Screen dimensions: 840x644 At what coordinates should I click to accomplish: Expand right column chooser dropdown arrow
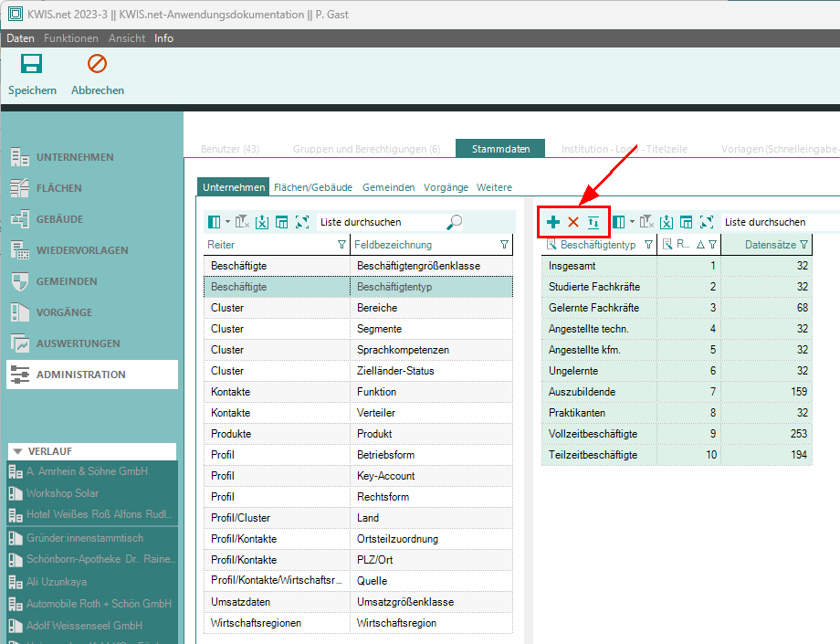[632, 222]
